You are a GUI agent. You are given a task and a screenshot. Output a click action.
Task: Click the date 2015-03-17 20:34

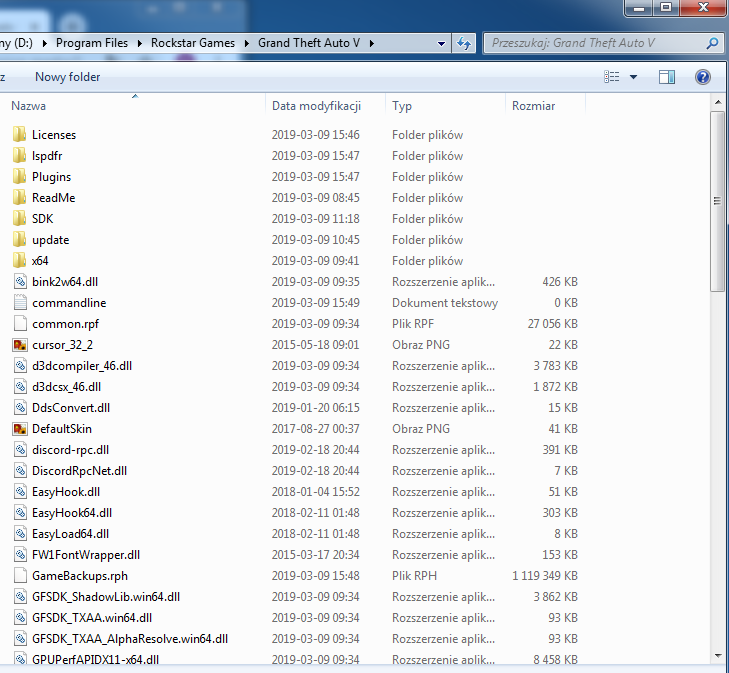pyautogui.click(x=315, y=554)
